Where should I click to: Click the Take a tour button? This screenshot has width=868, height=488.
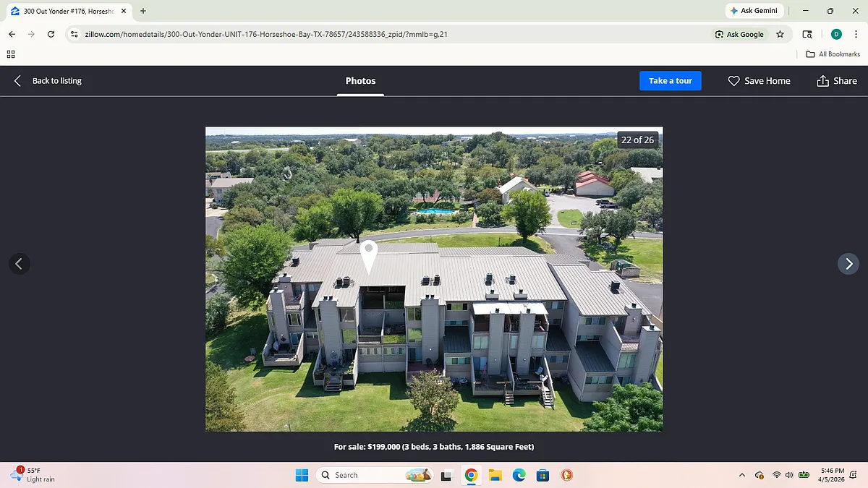coord(671,81)
